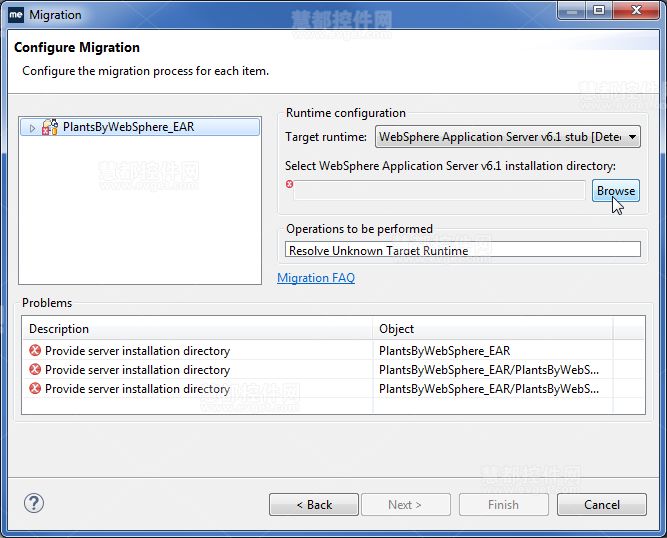Click the MyEclipse 'me' icon in title bar
This screenshot has height=538, width=667.
pyautogui.click(x=16, y=14)
